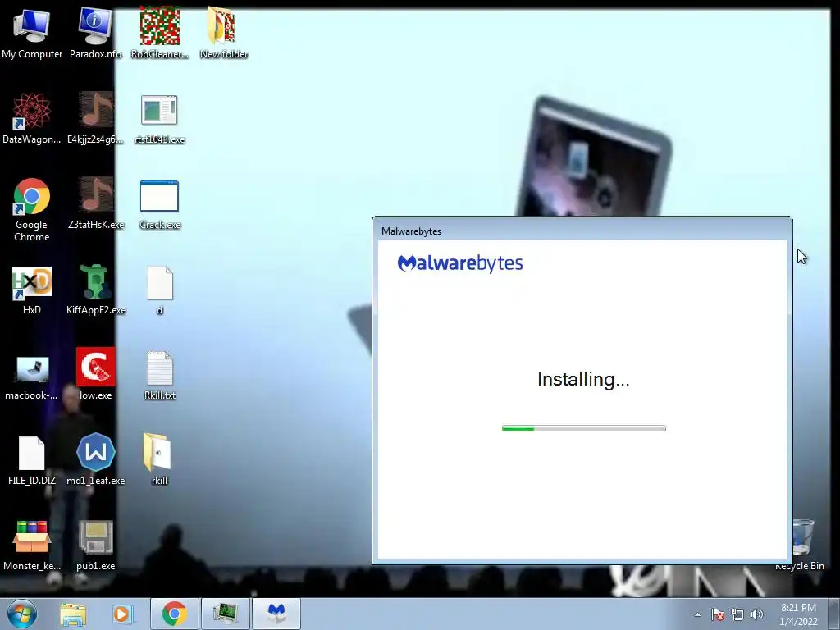Open the Windows Start menu
This screenshot has height=630, width=840.
21,614
